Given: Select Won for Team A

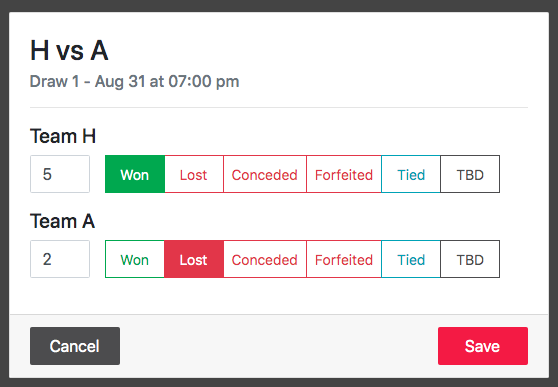Looking at the screenshot, I should click(135, 259).
